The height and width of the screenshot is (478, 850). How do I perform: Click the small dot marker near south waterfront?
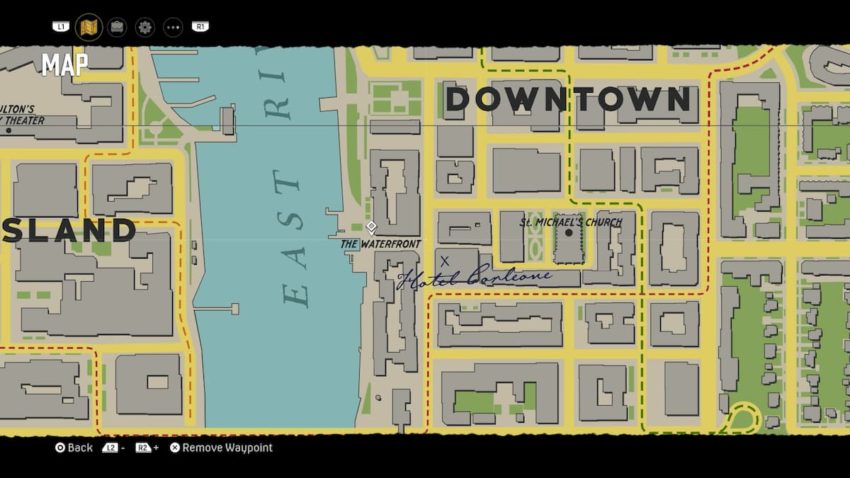tap(378, 398)
